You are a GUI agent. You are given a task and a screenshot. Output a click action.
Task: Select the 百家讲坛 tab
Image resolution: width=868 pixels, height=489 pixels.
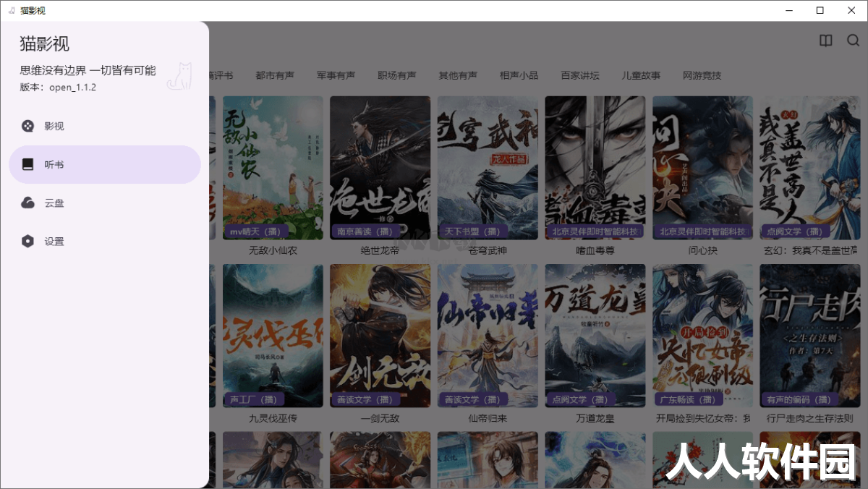(x=580, y=75)
